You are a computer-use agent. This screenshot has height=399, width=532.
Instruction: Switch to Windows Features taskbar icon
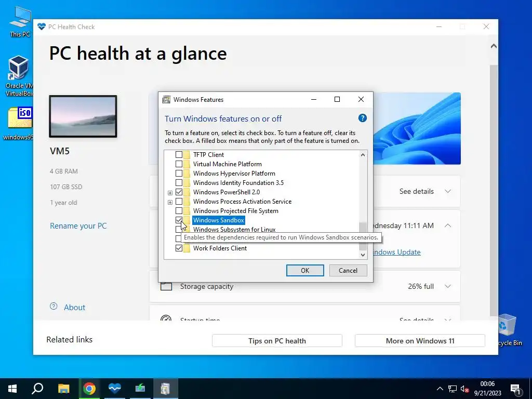[x=166, y=389]
